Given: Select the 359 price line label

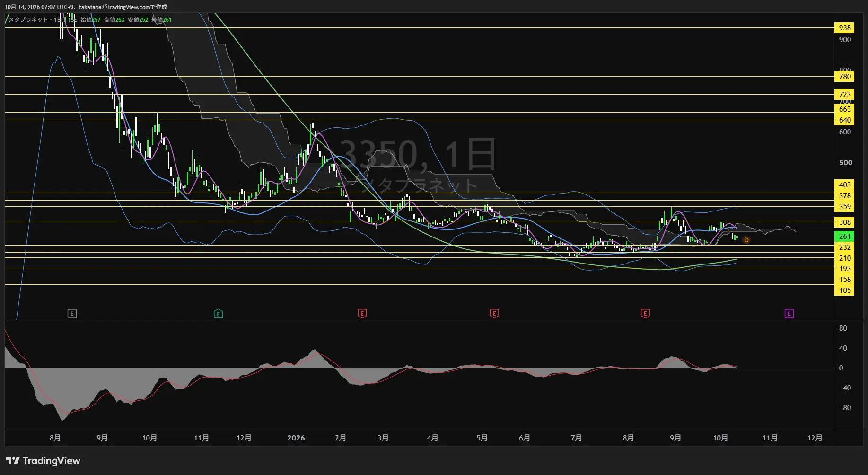Looking at the screenshot, I should pos(844,207).
